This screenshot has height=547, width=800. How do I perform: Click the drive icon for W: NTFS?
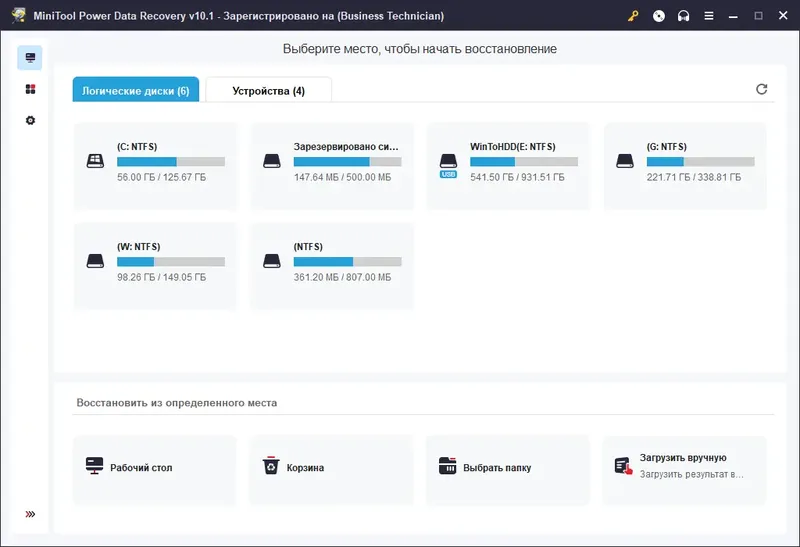tap(95, 261)
